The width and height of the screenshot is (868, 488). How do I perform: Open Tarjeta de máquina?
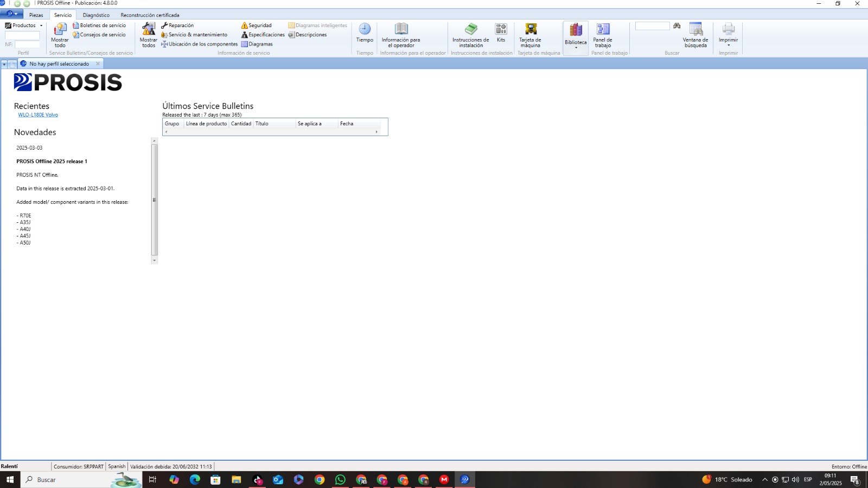(x=530, y=35)
